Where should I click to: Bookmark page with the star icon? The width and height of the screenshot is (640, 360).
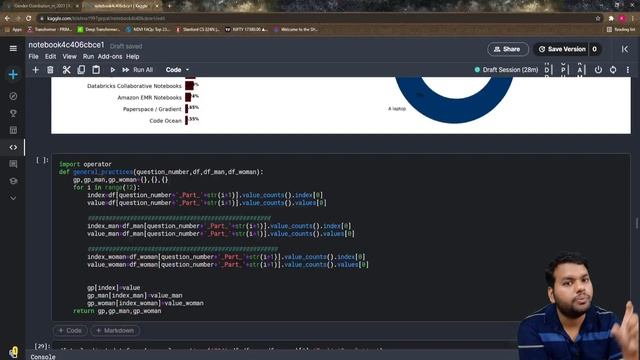click(598, 18)
